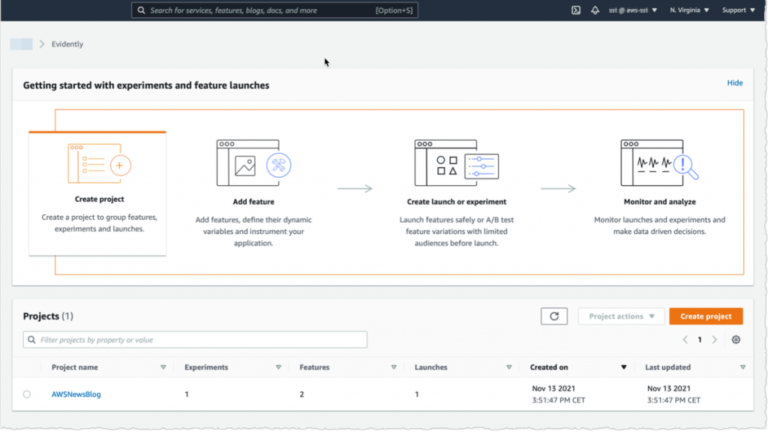Go to next page of projects
The height and width of the screenshot is (432, 768).
[715, 340]
